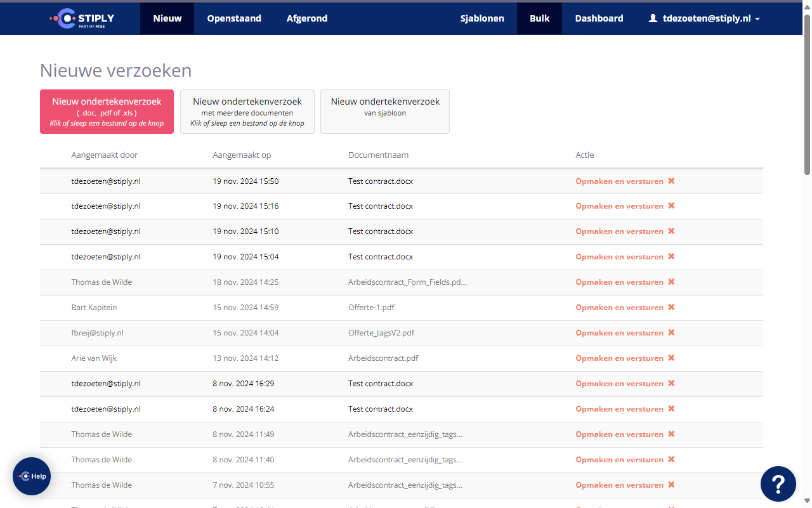This screenshot has height=508, width=812.
Task: Switch to the Openstaand tab
Action: (x=234, y=18)
